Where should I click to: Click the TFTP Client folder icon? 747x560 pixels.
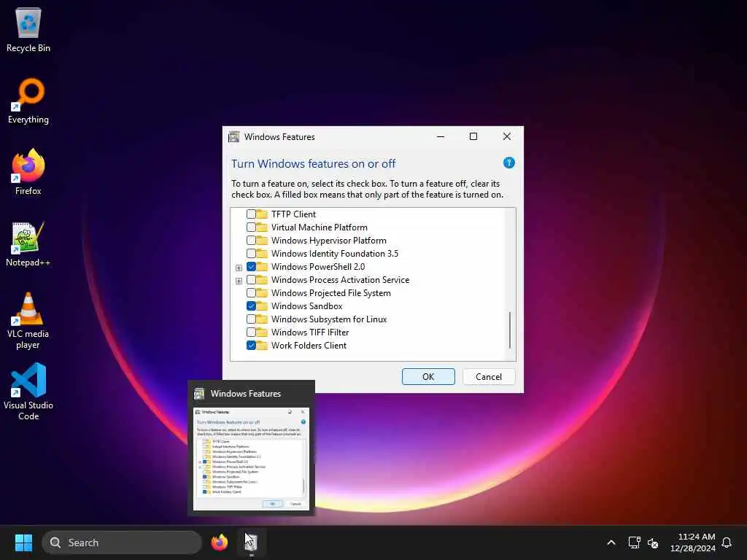[x=262, y=214]
